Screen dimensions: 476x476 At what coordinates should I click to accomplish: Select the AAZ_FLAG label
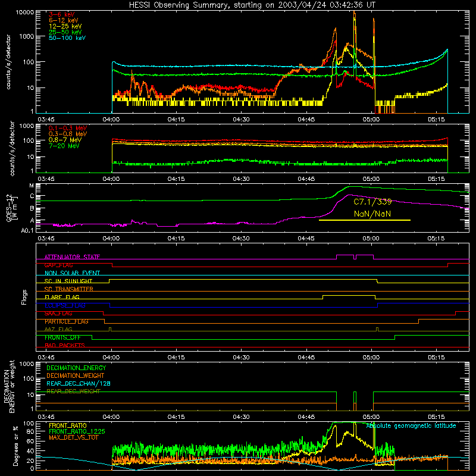pyautogui.click(x=58, y=329)
